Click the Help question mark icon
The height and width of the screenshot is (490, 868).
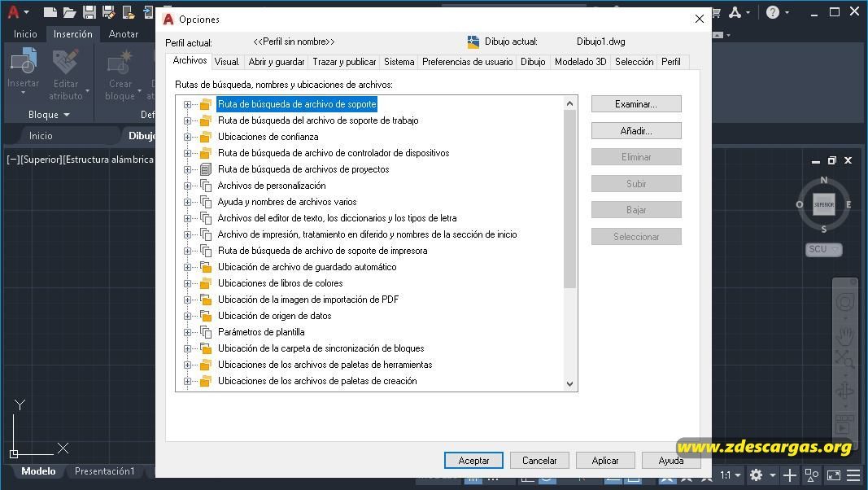[773, 12]
